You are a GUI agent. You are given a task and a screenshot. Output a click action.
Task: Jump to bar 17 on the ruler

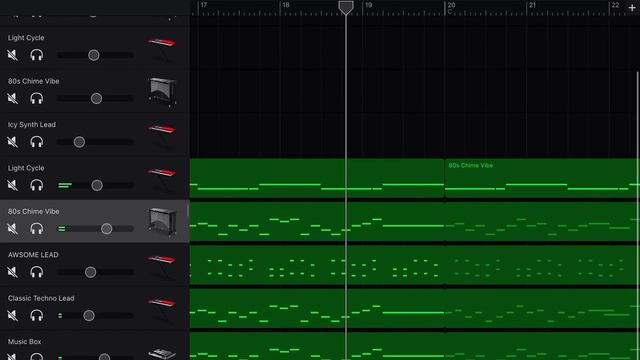click(x=204, y=5)
